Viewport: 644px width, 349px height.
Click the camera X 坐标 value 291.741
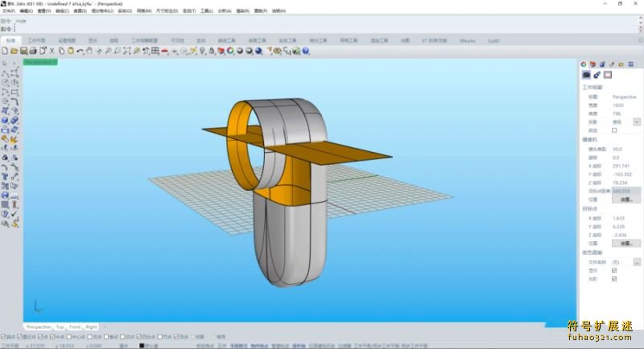pos(621,166)
